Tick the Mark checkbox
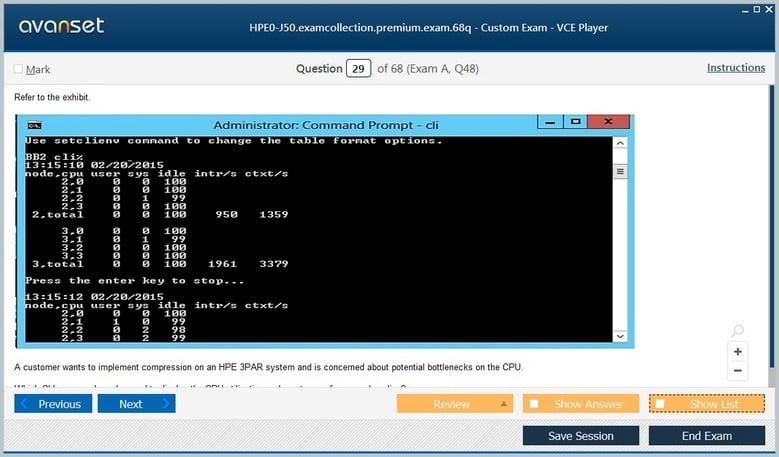 (18, 69)
